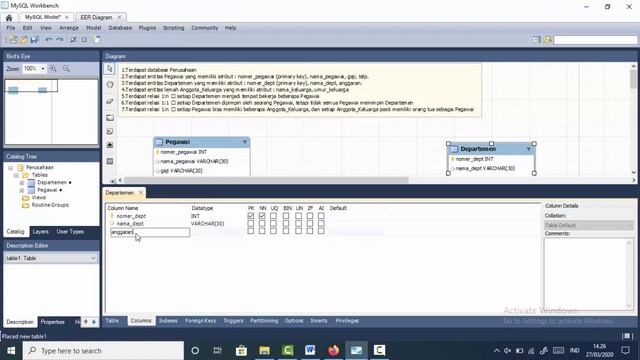Switch to the Layers tab
640x360 pixels.
40,231
